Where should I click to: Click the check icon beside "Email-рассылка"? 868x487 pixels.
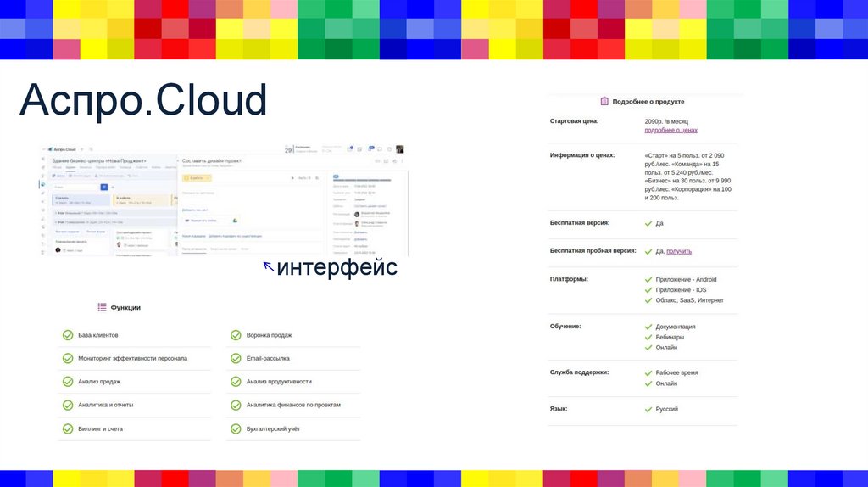[x=236, y=359]
